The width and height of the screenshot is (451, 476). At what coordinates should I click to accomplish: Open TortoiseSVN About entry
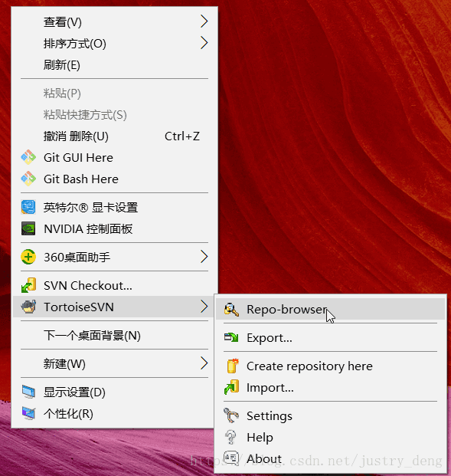pos(330,458)
